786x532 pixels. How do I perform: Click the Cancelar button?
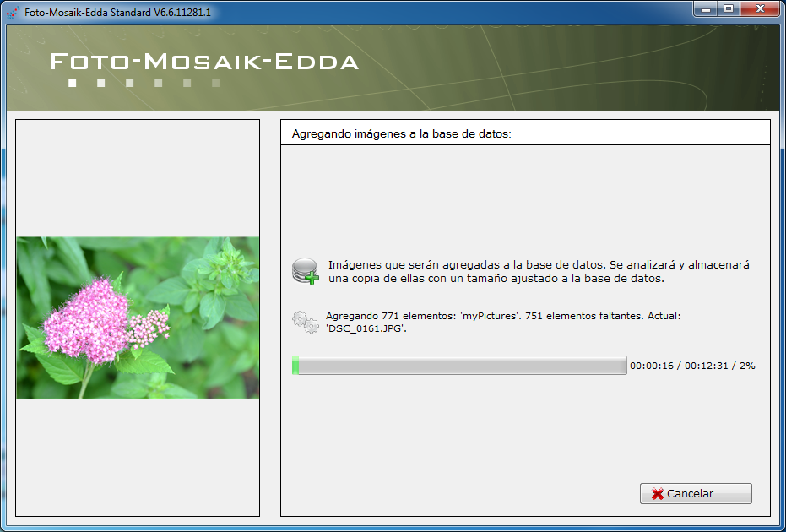click(x=696, y=494)
